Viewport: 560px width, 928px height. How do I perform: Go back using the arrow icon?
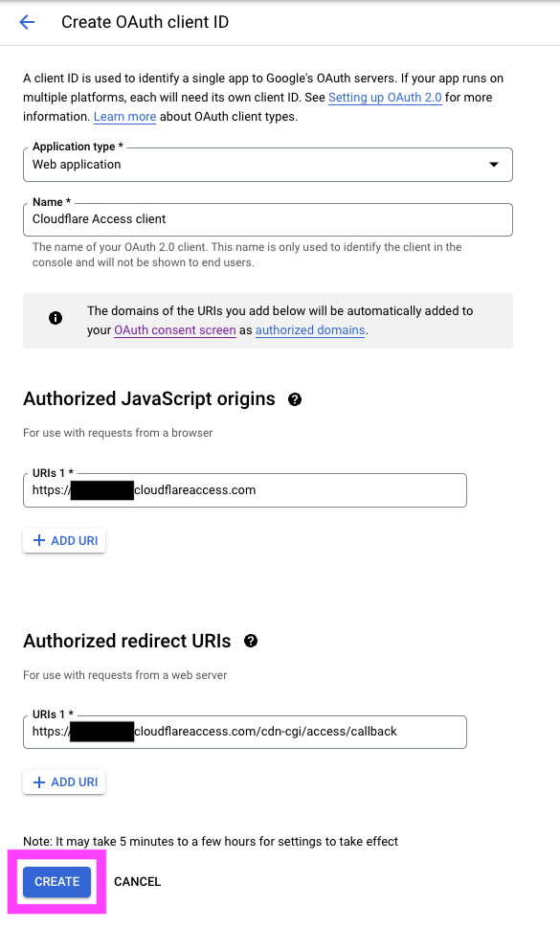(27, 22)
